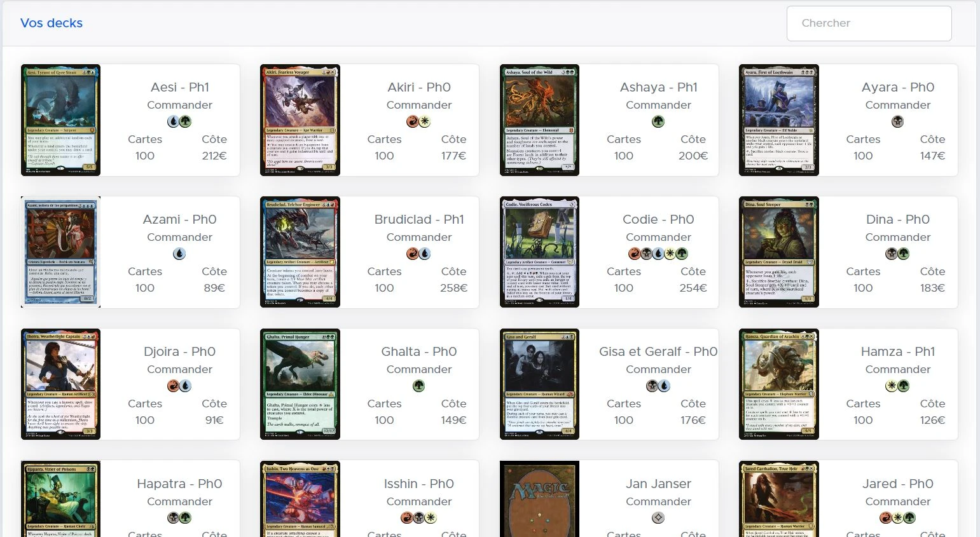Screen dimensions: 980x537
Task: Click the red mana icon on Codie deck
Action: click(635, 254)
